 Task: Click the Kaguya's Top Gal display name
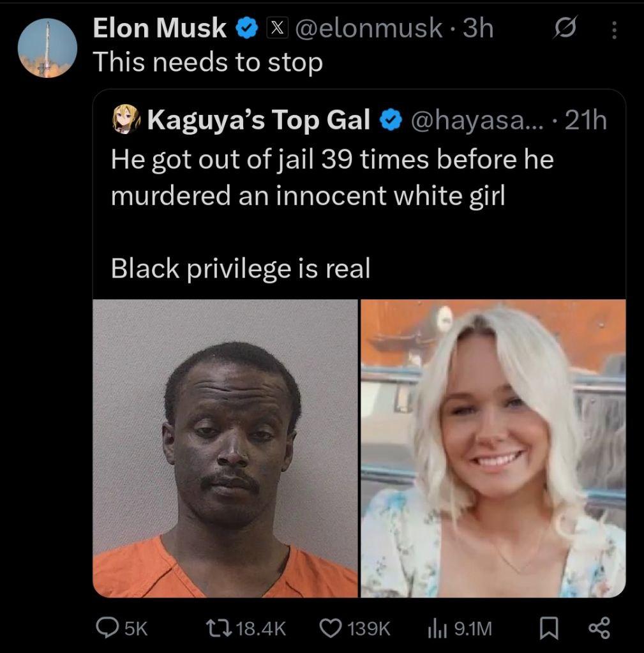click(258, 119)
